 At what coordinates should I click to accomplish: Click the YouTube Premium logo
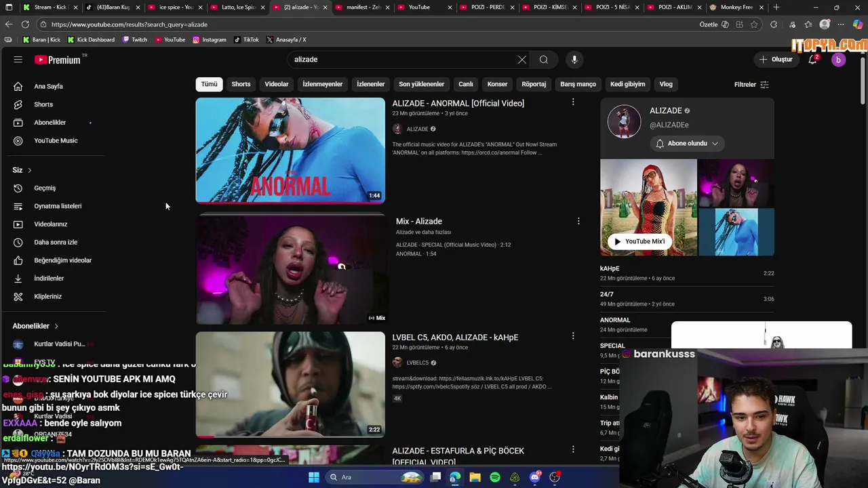click(58, 60)
